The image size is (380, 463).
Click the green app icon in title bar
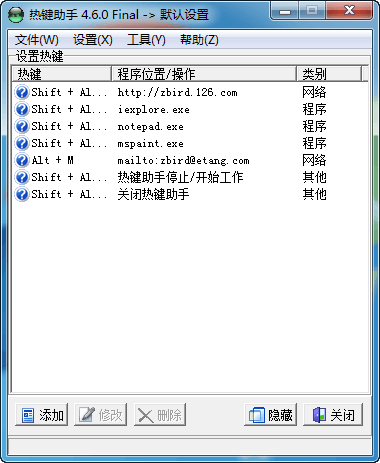[x=16, y=14]
